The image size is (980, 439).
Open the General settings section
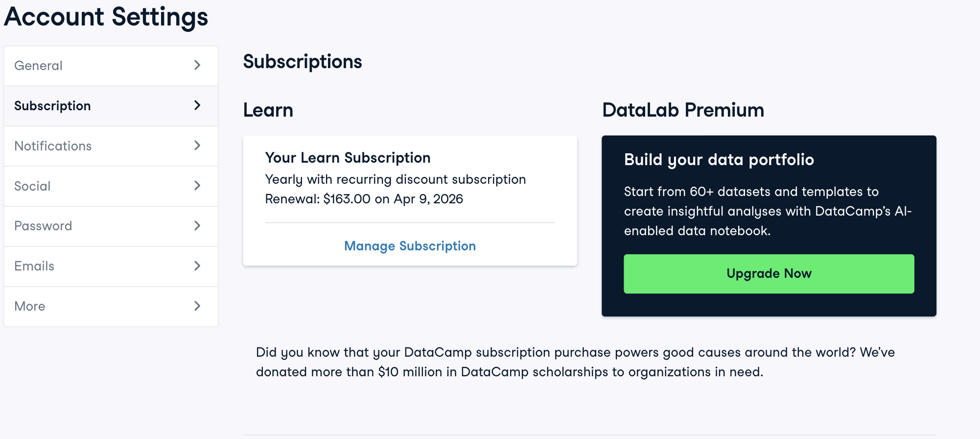click(x=39, y=66)
